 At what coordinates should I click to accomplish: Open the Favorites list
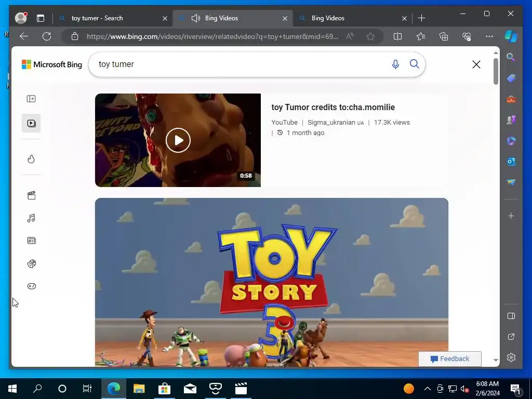421,36
